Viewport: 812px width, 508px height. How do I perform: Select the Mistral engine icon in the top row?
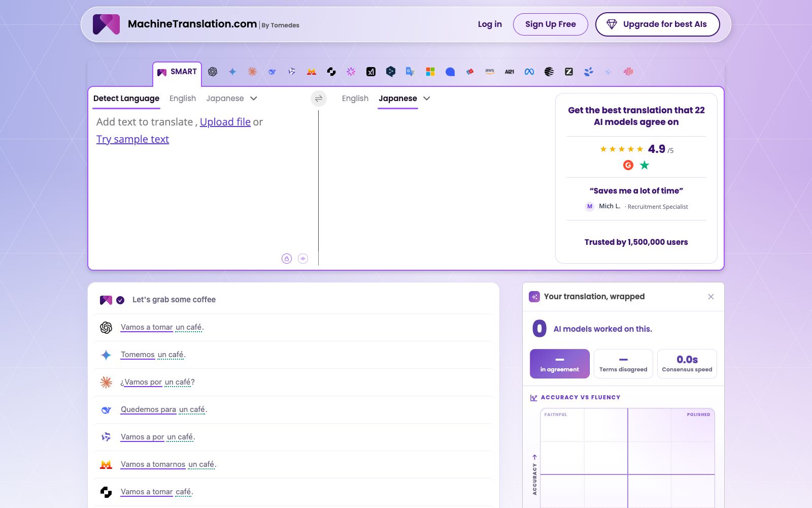[x=312, y=72]
